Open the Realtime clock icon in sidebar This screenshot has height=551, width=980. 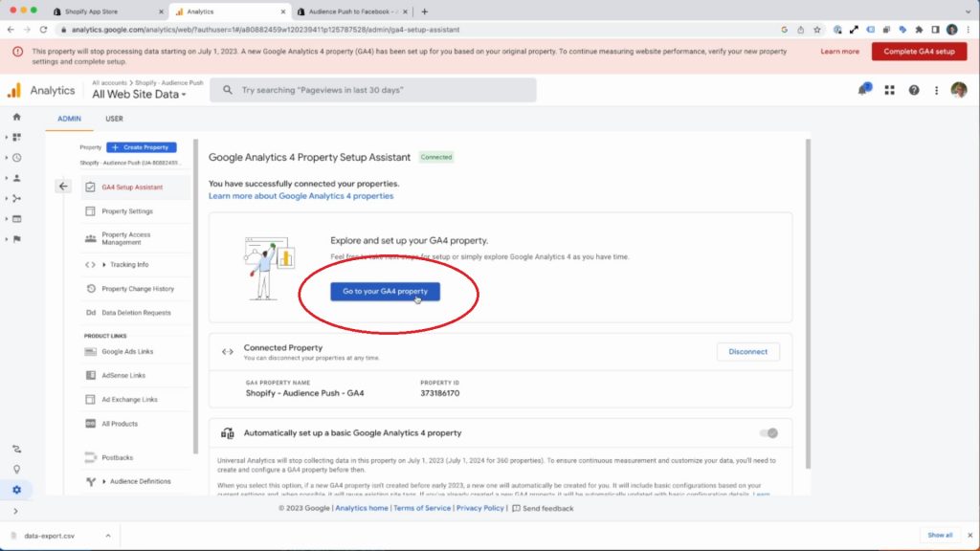pyautogui.click(x=17, y=158)
